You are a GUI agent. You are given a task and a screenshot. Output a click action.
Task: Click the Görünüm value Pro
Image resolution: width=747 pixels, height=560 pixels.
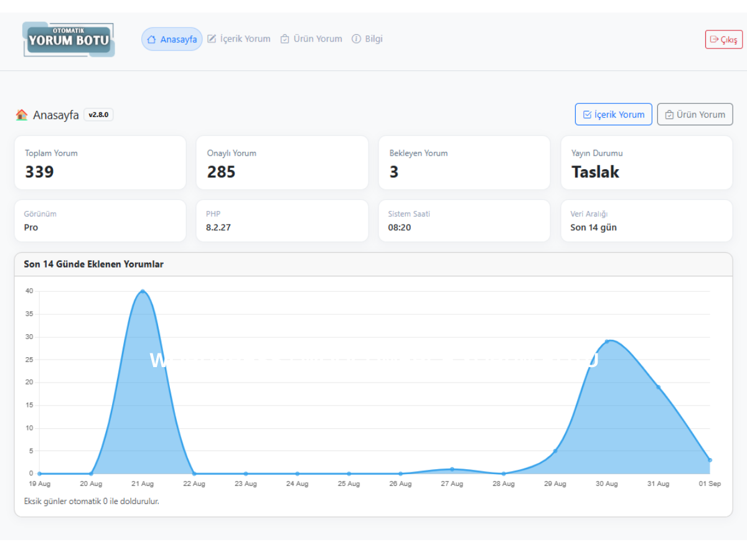pyautogui.click(x=31, y=227)
